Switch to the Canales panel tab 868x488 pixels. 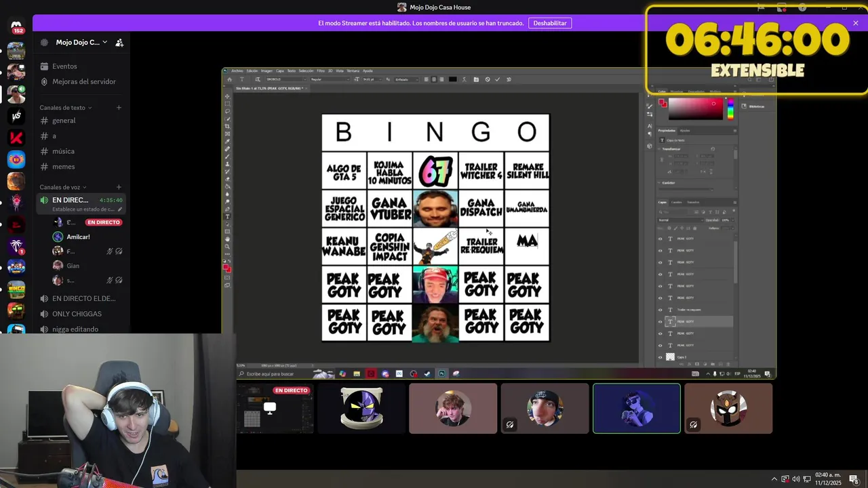pos(676,202)
